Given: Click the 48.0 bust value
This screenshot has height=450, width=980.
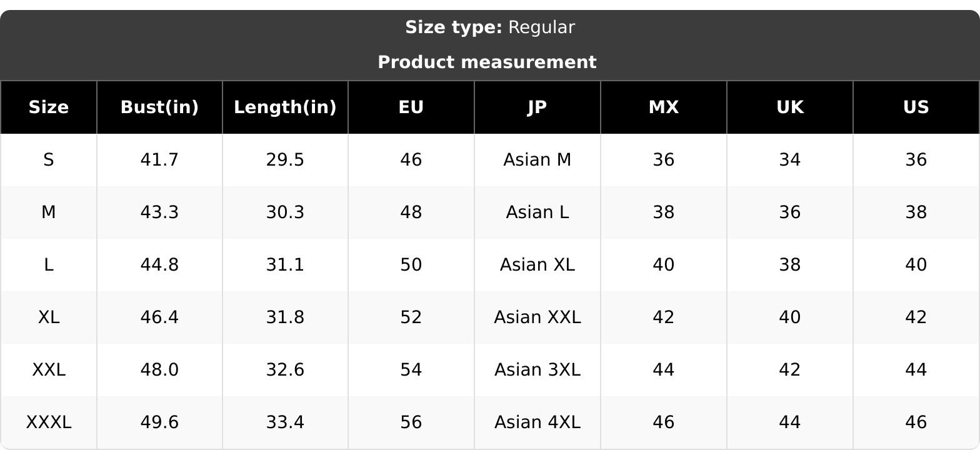Looking at the screenshot, I should [159, 370].
